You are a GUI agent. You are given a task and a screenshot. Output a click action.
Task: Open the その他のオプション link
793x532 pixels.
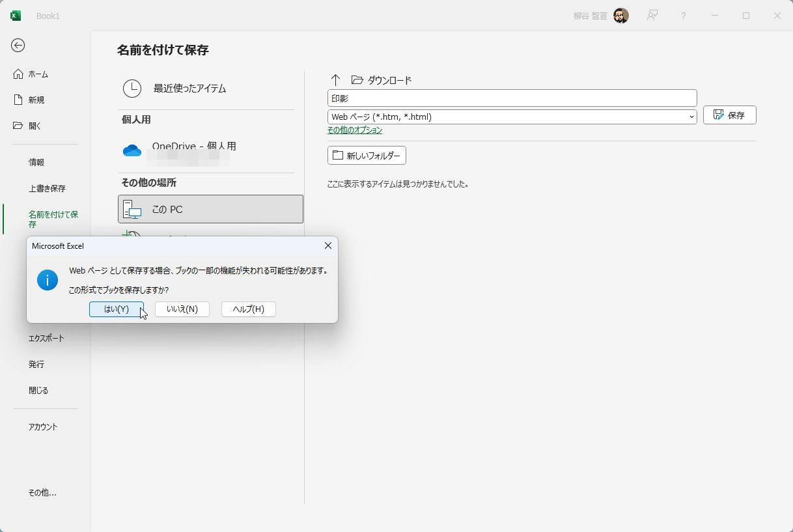point(354,130)
